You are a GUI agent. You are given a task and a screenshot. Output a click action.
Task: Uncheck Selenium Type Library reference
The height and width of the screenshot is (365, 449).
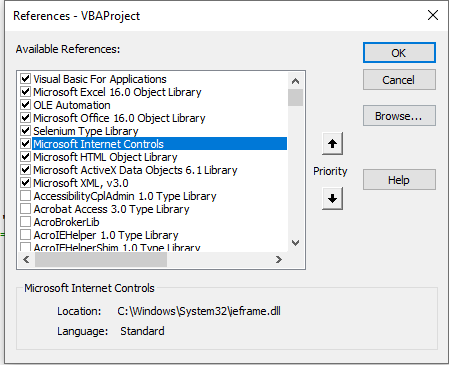(x=26, y=131)
